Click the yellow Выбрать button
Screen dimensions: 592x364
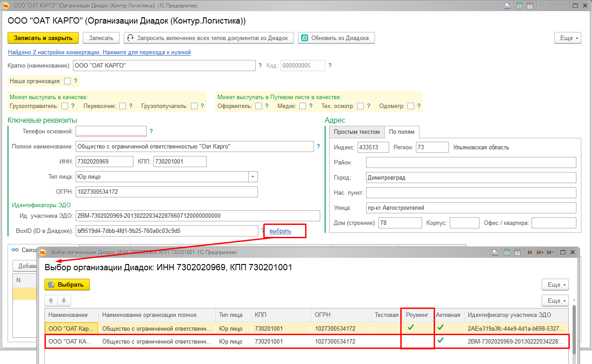click(x=67, y=284)
